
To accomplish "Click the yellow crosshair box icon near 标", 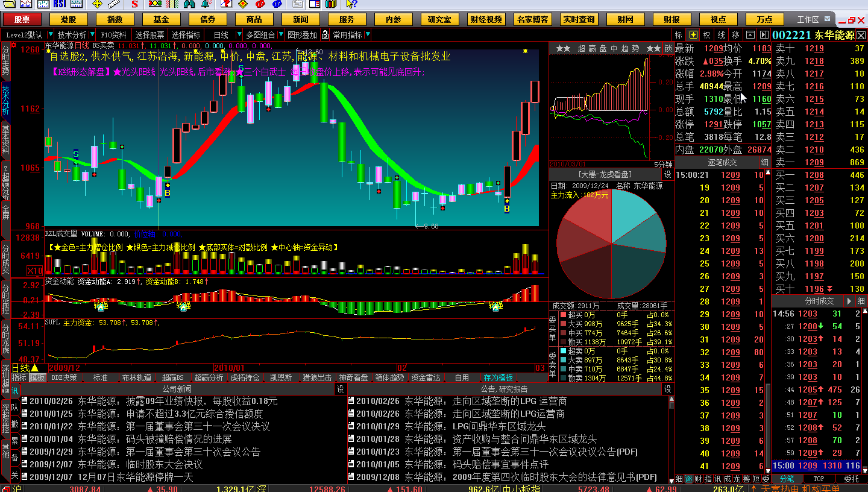I will coord(694,35).
